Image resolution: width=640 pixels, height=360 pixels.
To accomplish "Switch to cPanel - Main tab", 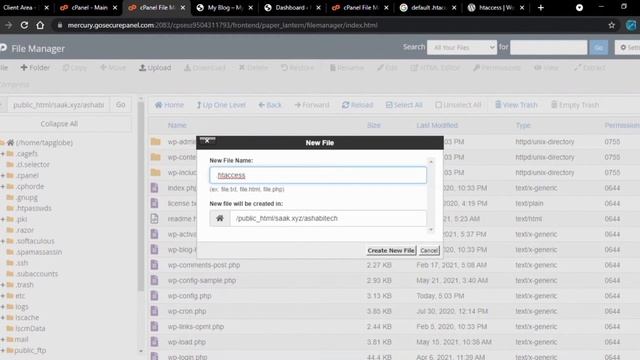I will pyautogui.click(x=89, y=7).
